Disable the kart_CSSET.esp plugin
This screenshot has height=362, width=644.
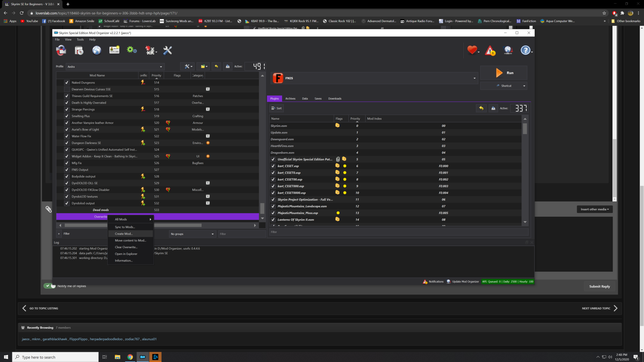(273, 166)
